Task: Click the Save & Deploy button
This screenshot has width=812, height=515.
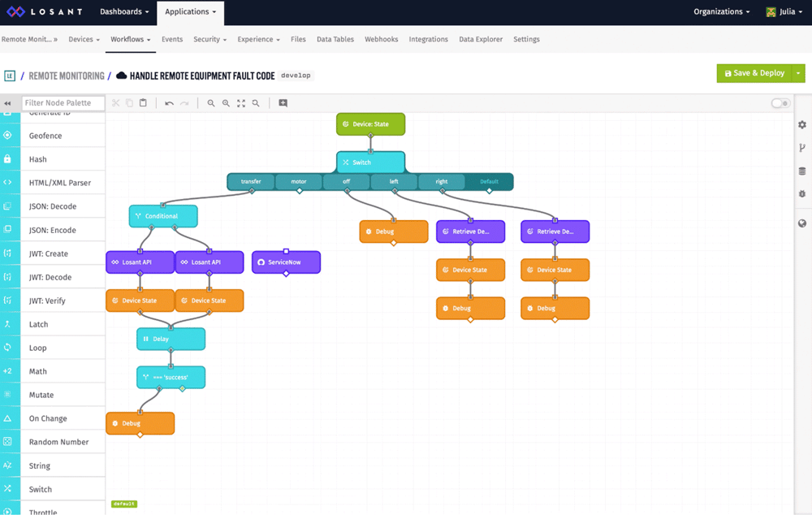Action: 755,73
